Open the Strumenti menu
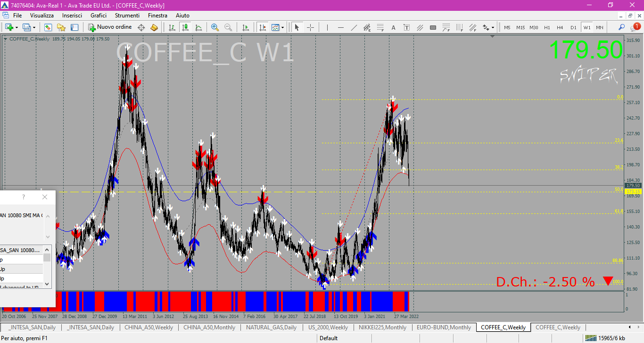The height and width of the screenshot is (343, 644). [127, 16]
